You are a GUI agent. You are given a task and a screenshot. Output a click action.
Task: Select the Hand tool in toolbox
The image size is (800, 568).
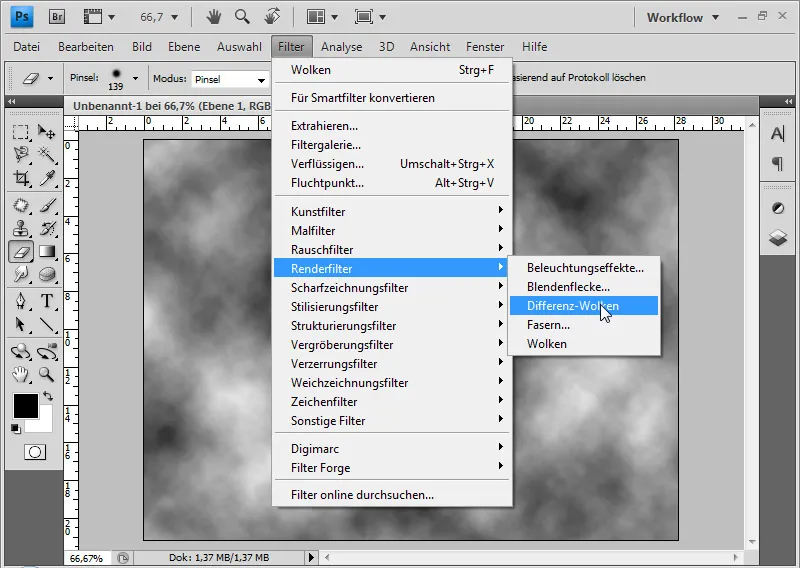[20, 375]
